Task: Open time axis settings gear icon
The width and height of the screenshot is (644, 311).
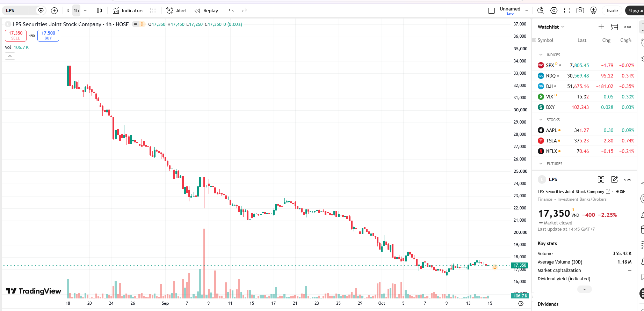Action: (521, 303)
